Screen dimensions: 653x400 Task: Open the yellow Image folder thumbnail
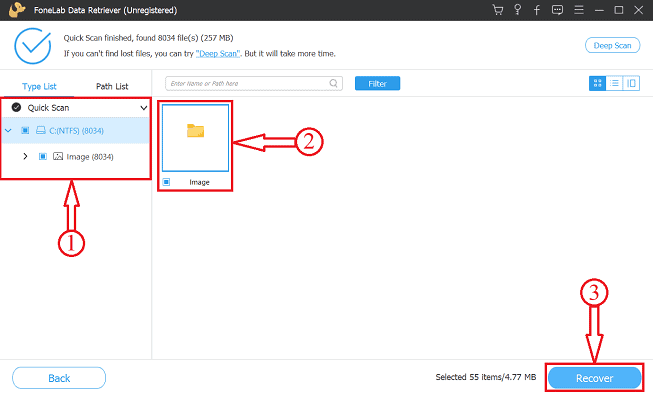[195, 138]
